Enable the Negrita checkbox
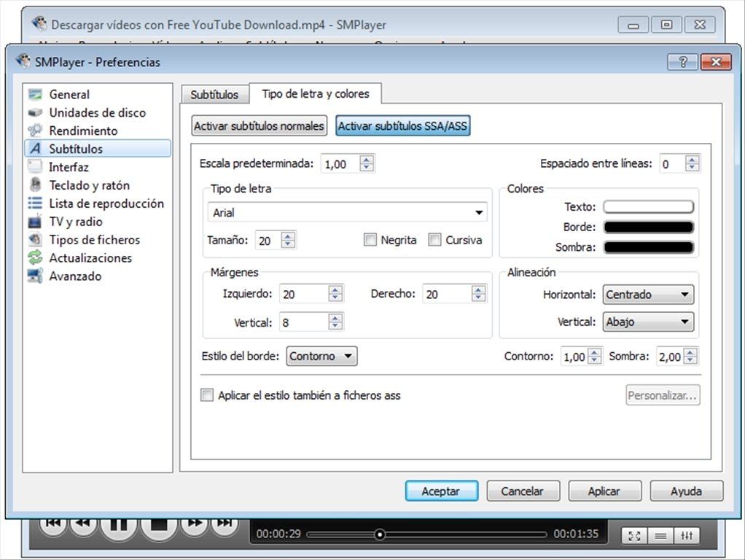The image size is (745, 560). point(370,240)
